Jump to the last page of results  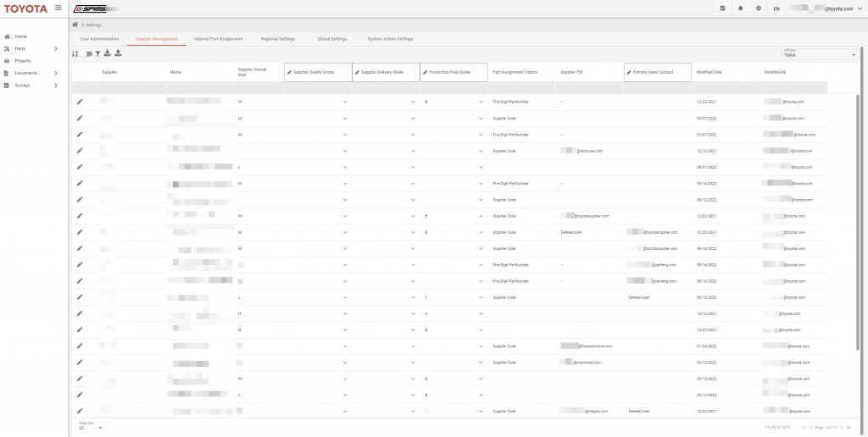849,428
